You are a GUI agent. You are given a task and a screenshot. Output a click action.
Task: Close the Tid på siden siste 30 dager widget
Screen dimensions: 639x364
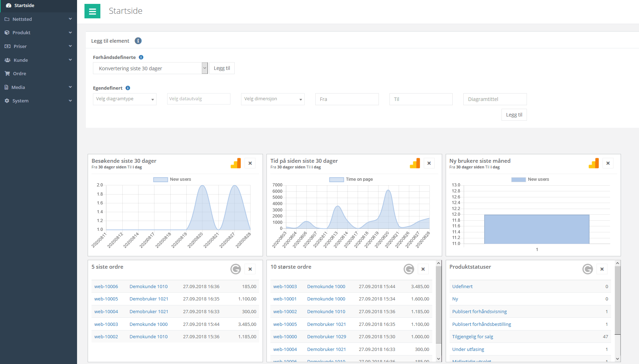(x=429, y=163)
